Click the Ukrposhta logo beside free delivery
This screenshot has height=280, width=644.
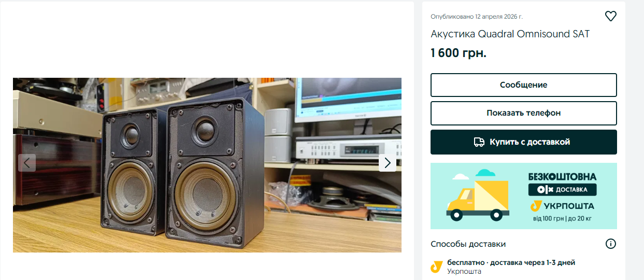point(436,267)
